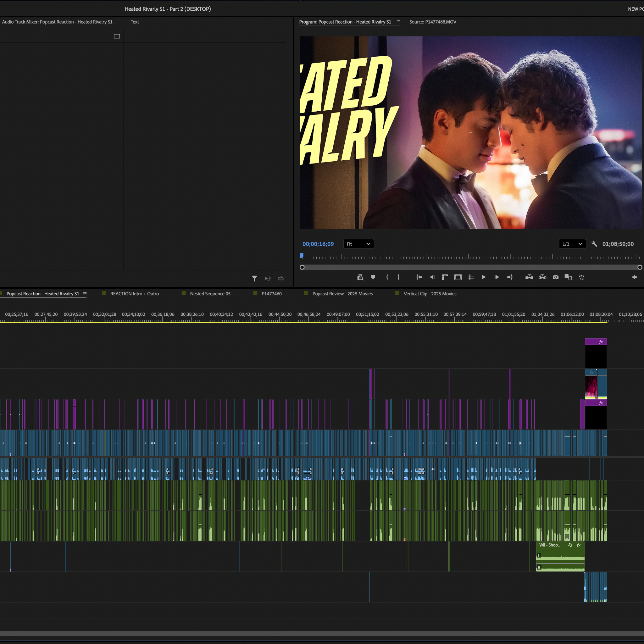Open the Fit zoom level dropdown
Screen dimensions: 644x644
click(358, 244)
